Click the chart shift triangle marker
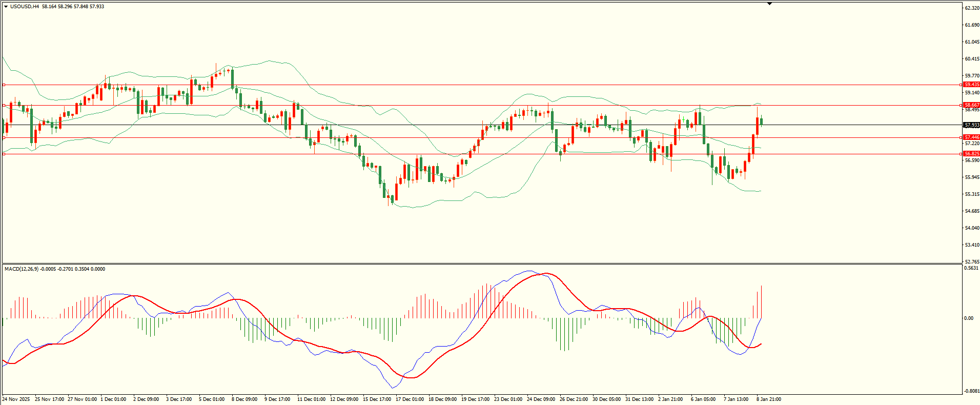 click(x=769, y=4)
